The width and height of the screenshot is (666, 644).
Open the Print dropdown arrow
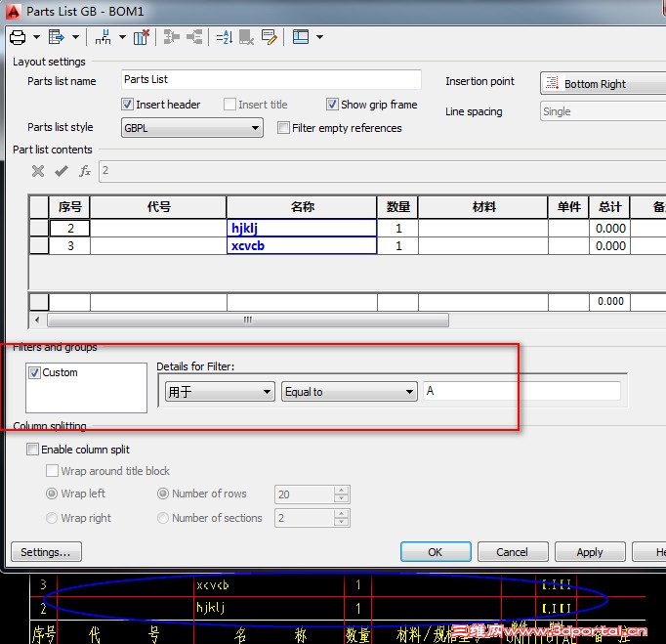(36, 37)
